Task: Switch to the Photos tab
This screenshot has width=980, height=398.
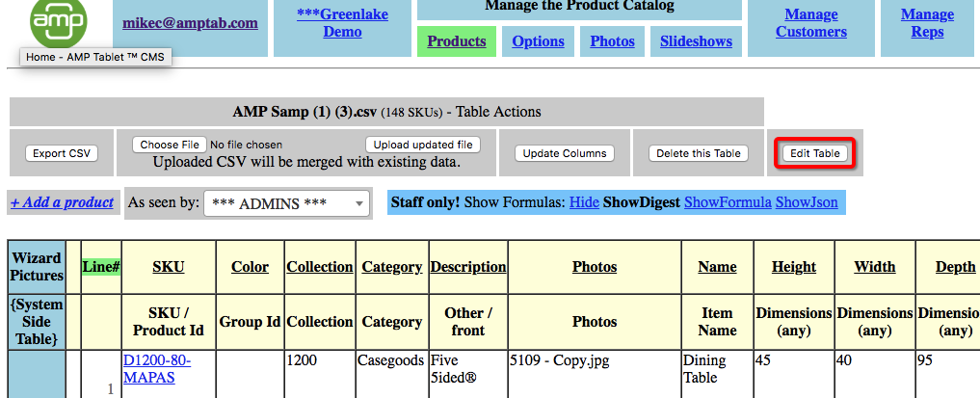Action: [x=612, y=41]
